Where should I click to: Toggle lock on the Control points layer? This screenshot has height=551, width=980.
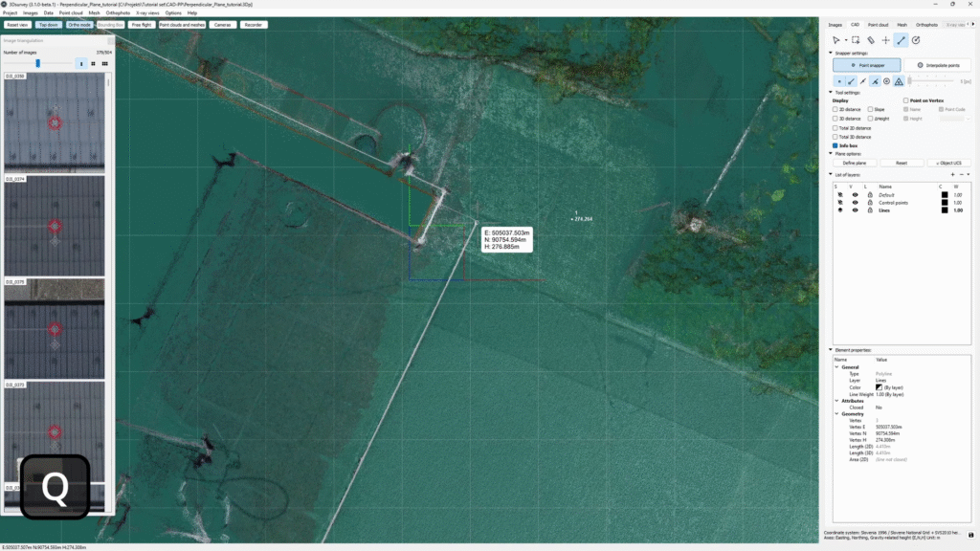(x=870, y=203)
